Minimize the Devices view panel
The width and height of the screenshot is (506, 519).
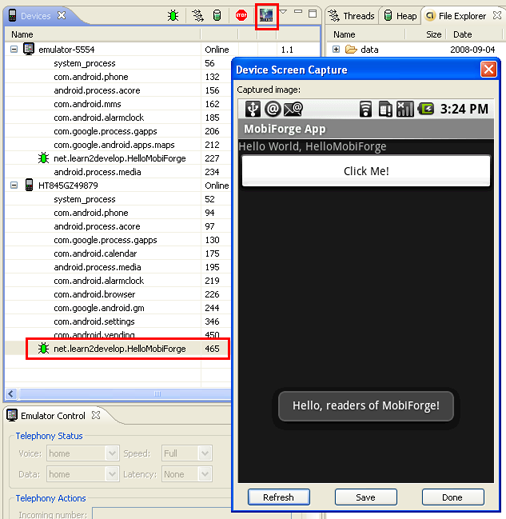point(298,12)
